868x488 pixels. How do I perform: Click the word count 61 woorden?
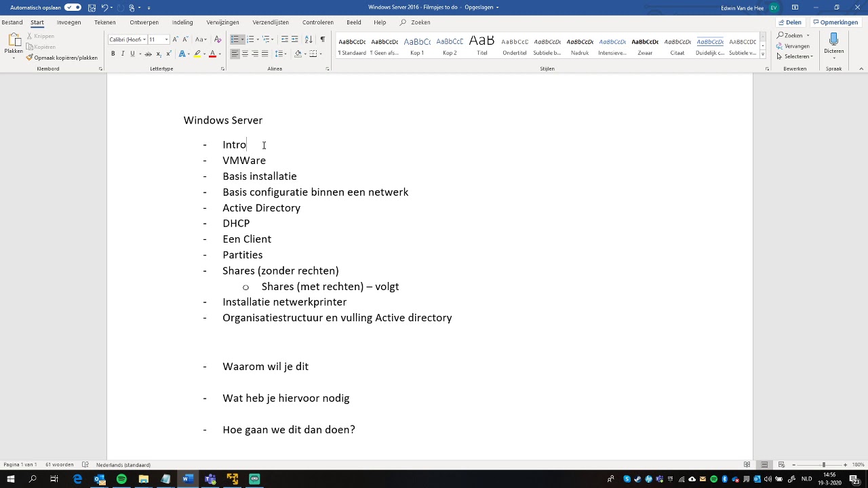coord(60,465)
